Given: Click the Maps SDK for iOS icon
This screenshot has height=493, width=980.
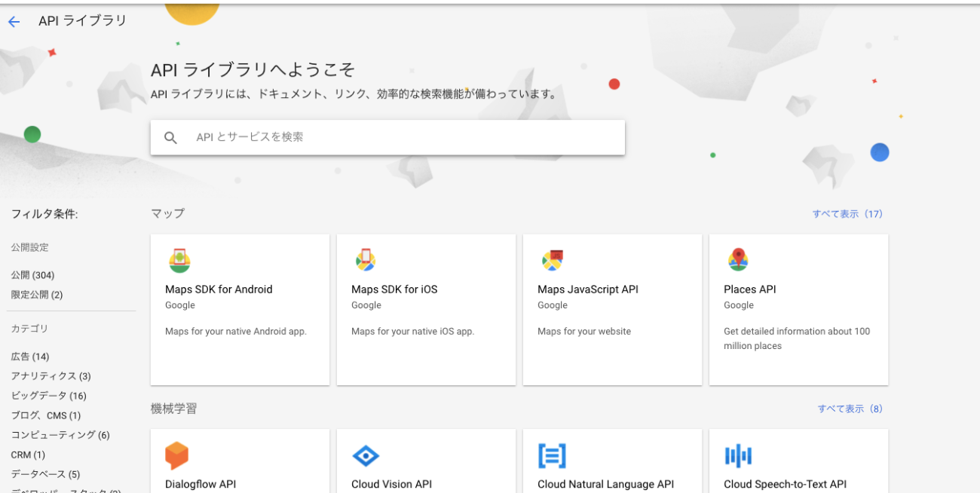Looking at the screenshot, I should click(366, 260).
